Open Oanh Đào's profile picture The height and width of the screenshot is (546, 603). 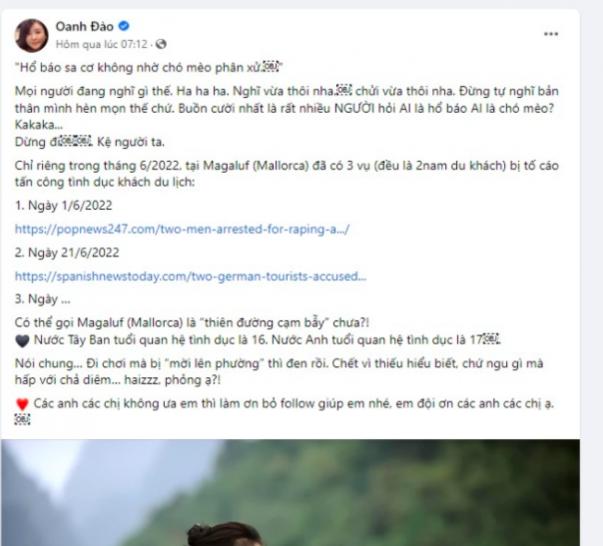point(31,35)
